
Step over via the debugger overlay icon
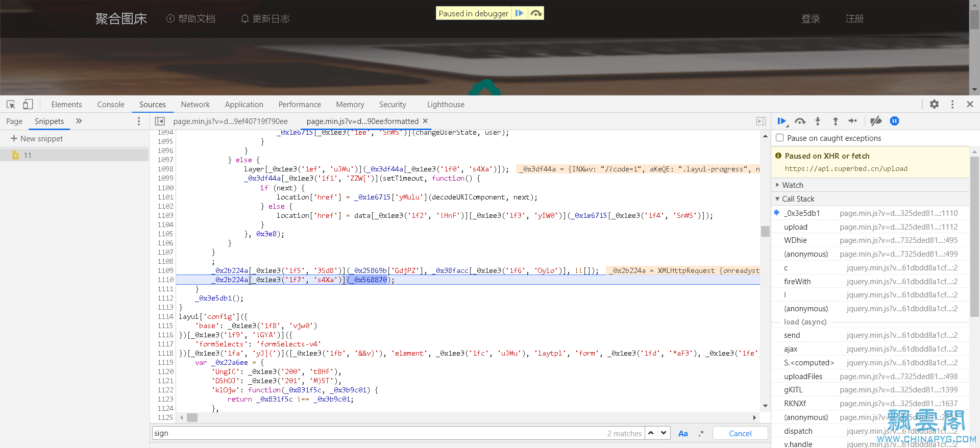[x=535, y=13]
